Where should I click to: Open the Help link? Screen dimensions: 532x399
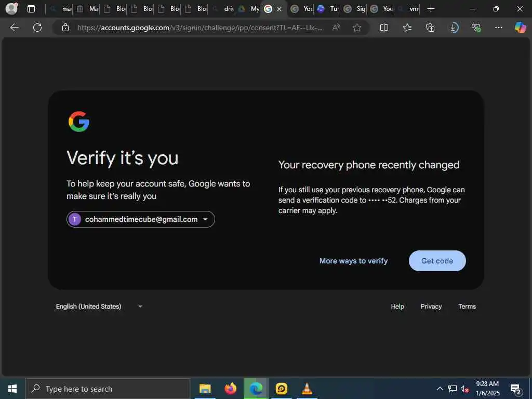(397, 307)
